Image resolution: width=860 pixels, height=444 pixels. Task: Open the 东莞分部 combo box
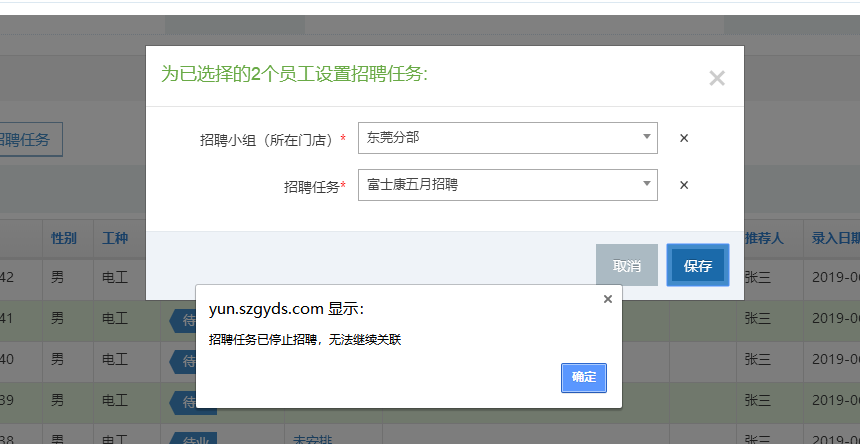tap(500, 138)
